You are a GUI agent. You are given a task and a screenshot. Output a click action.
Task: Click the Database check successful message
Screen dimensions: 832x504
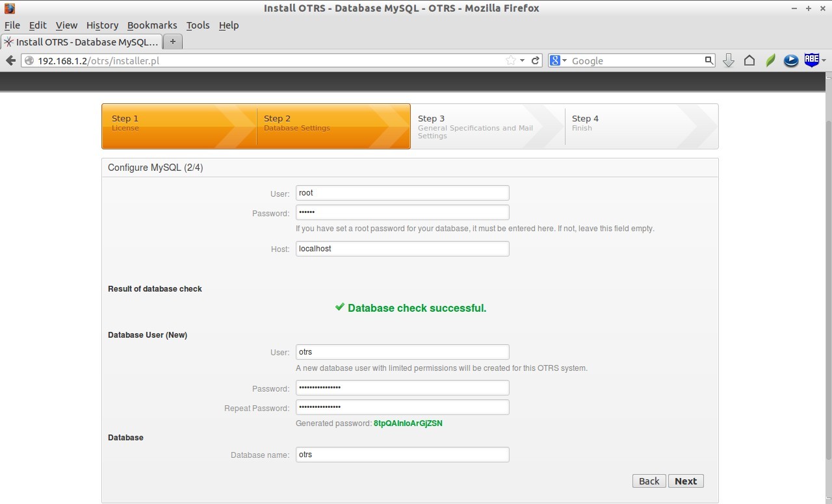point(410,308)
